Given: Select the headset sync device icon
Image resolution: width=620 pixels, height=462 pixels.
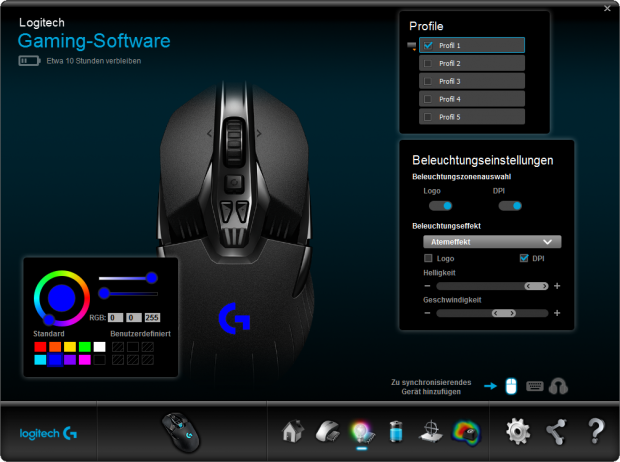Looking at the screenshot, I should [x=558, y=386].
